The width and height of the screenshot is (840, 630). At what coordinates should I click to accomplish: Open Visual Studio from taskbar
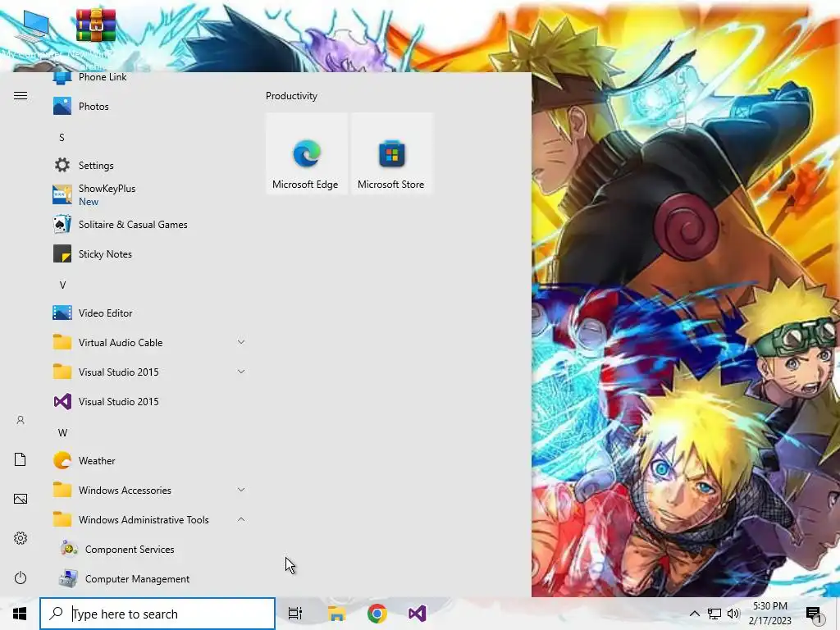[x=418, y=614]
